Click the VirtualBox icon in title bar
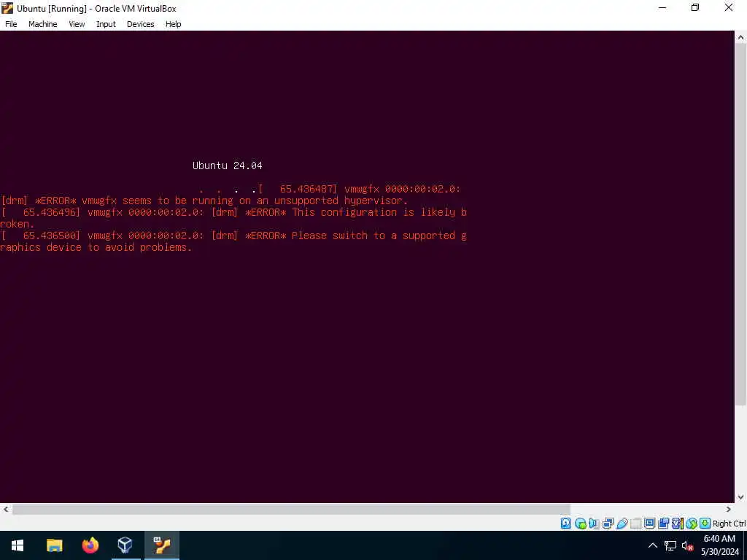 click(7, 8)
